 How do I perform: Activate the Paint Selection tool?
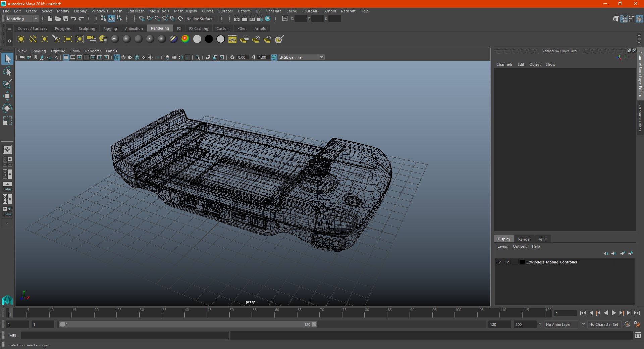7,84
